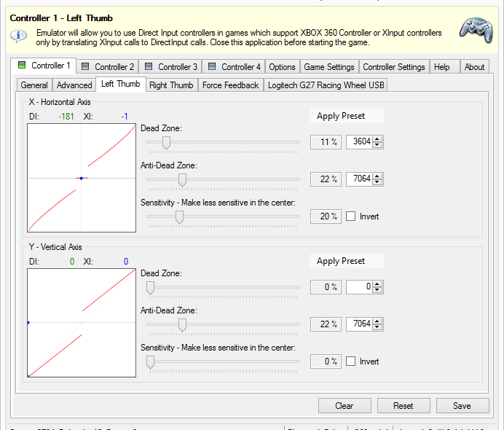Click X axis Anti-Dead Zone 22 % box

pyautogui.click(x=326, y=179)
